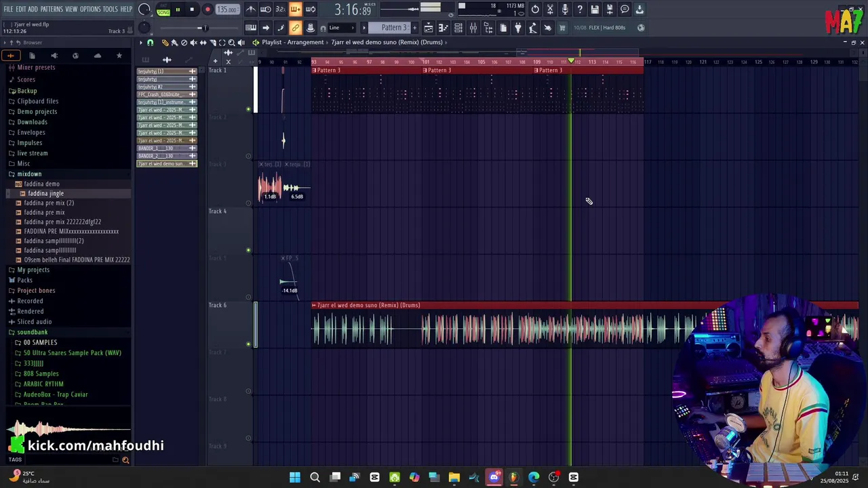Click the microphone recording icon
The width and height of the screenshot is (868, 488).
click(565, 9)
